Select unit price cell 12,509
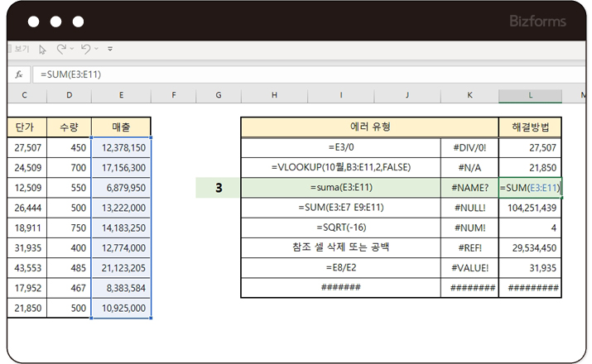The width and height of the screenshot is (592, 364). pyautogui.click(x=26, y=188)
